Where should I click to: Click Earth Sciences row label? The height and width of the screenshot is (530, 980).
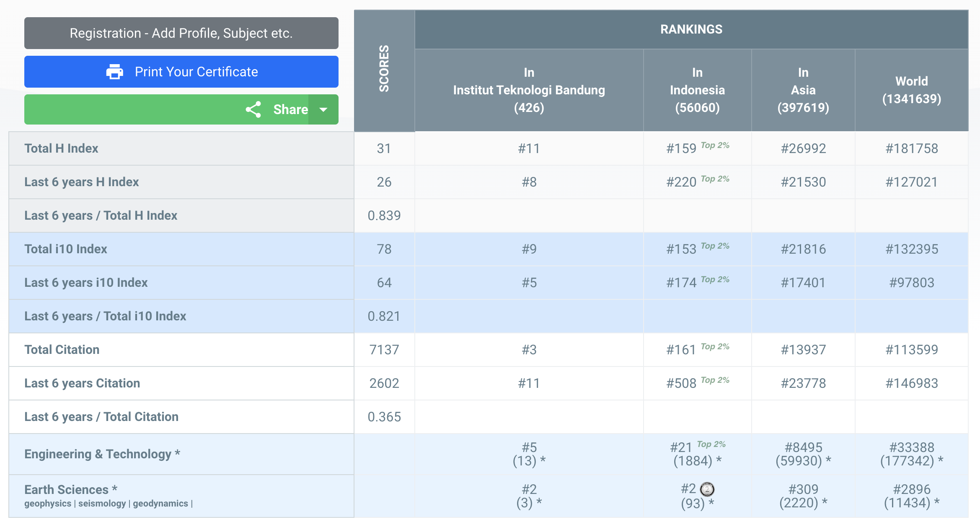70,489
